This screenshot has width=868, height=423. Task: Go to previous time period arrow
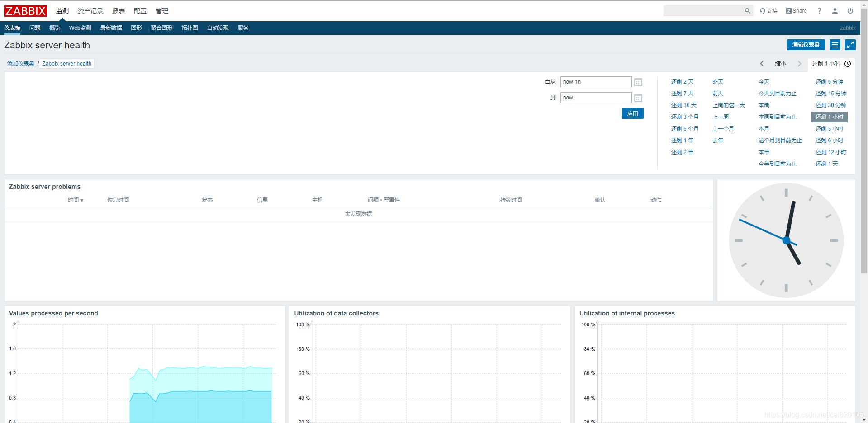click(x=762, y=64)
